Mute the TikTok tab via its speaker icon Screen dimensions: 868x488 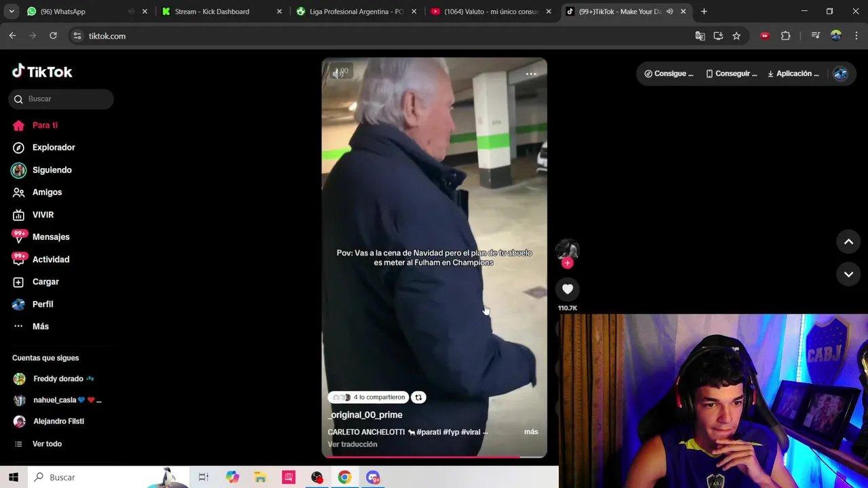pos(669,12)
